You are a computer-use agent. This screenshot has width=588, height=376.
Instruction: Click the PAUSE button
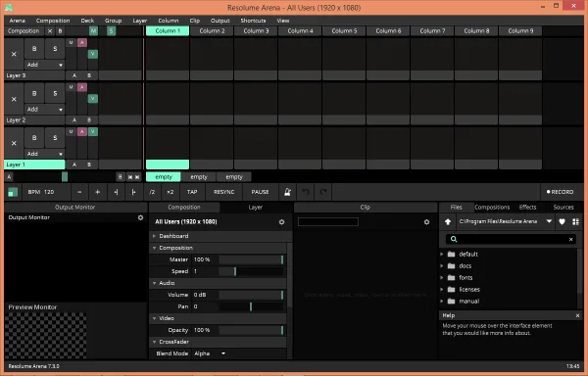[260, 192]
